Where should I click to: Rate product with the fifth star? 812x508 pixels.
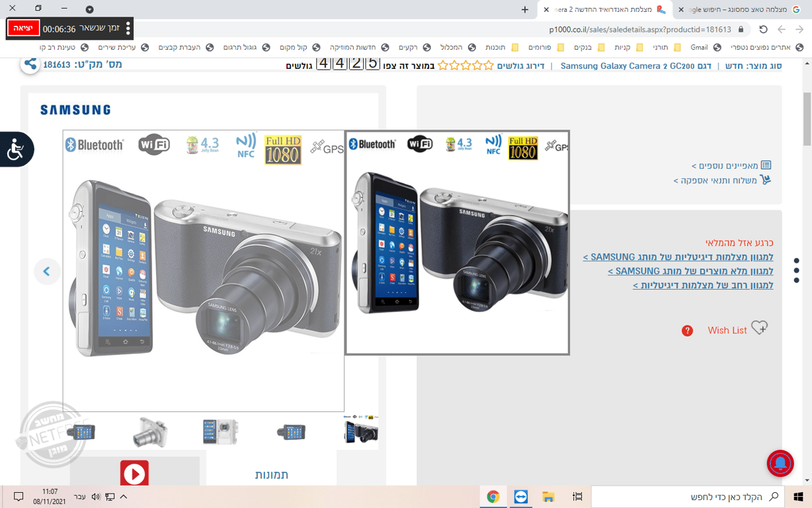pos(443,65)
